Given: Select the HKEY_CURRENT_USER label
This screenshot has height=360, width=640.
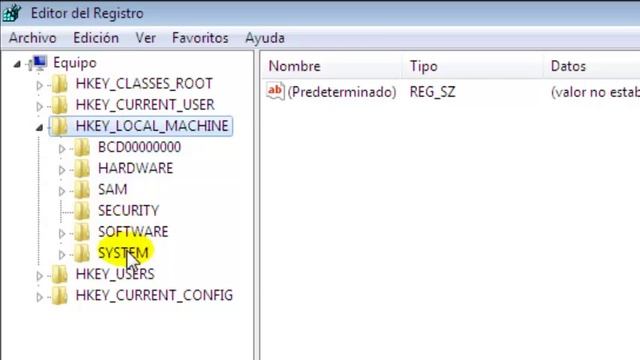Looking at the screenshot, I should pos(145,105).
